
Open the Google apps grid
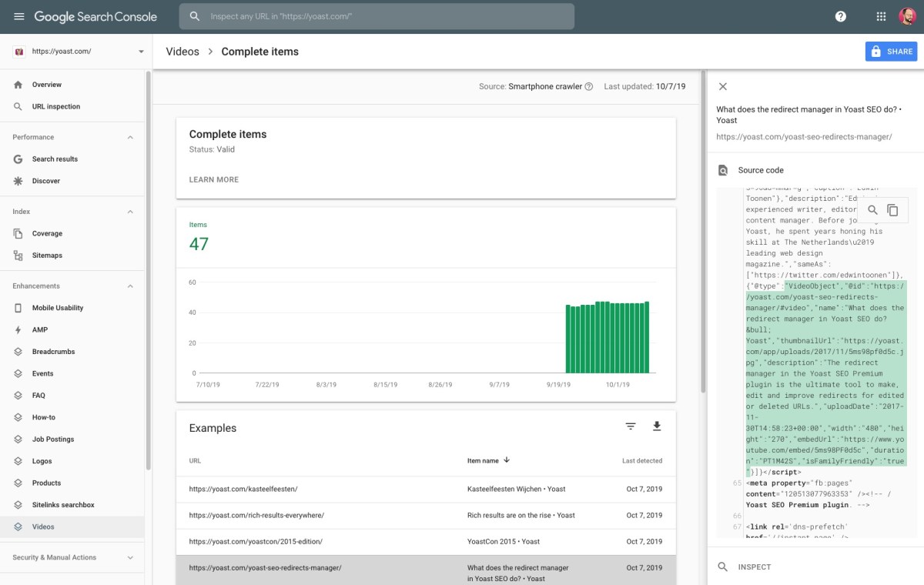click(x=881, y=16)
